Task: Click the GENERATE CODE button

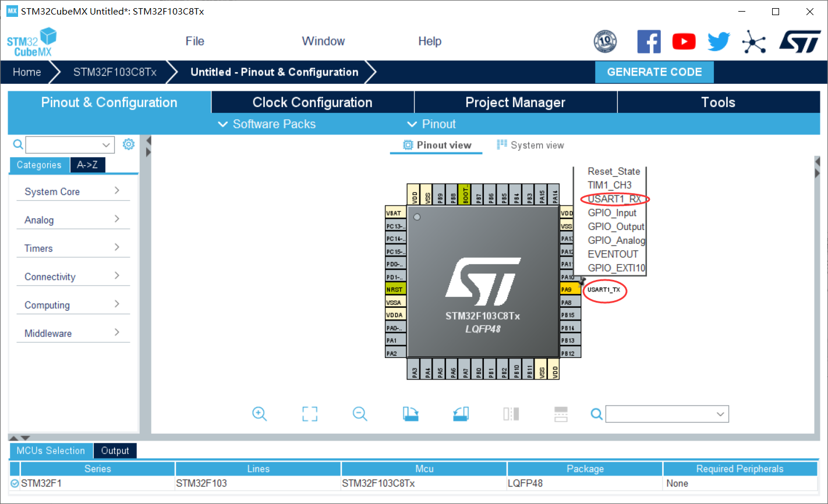Action: (654, 72)
